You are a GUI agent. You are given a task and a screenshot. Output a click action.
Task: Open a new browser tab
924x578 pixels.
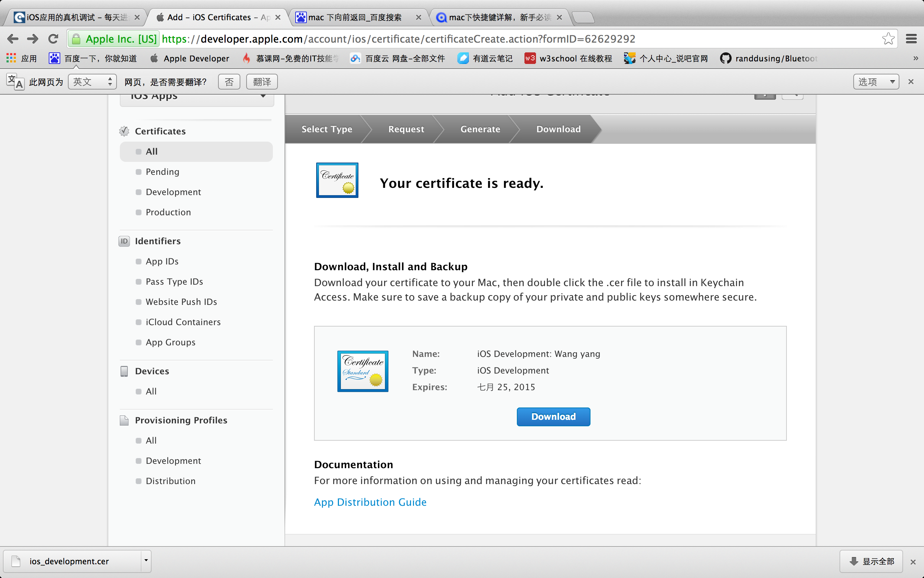(583, 18)
